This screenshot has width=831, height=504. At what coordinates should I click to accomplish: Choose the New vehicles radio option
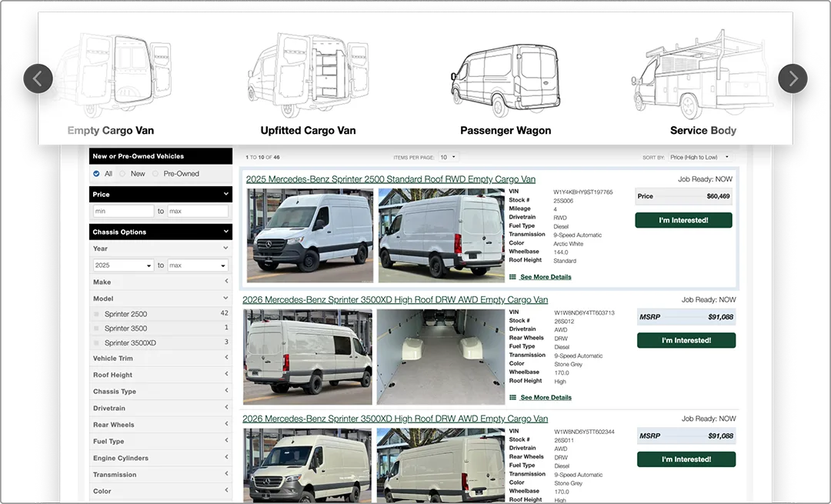(x=123, y=173)
